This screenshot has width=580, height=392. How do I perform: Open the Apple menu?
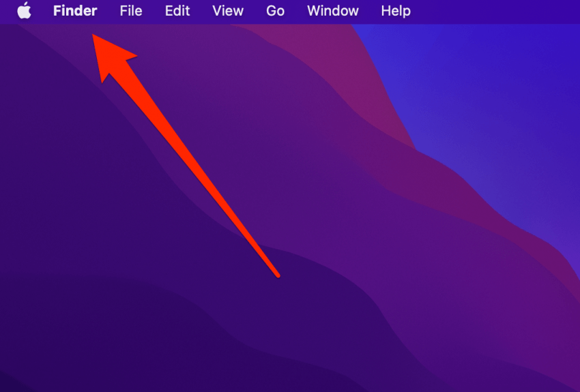(25, 11)
